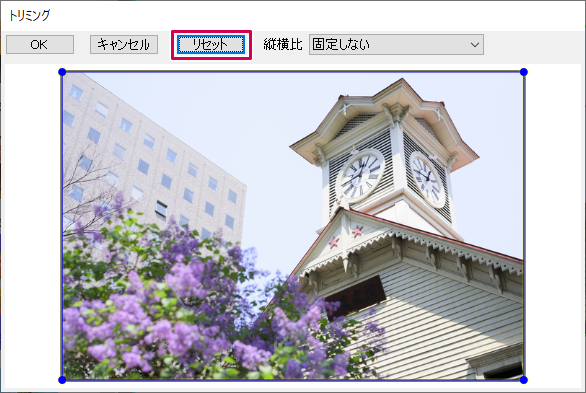
Task: Click the clock tower photo preview
Action: tap(293, 226)
